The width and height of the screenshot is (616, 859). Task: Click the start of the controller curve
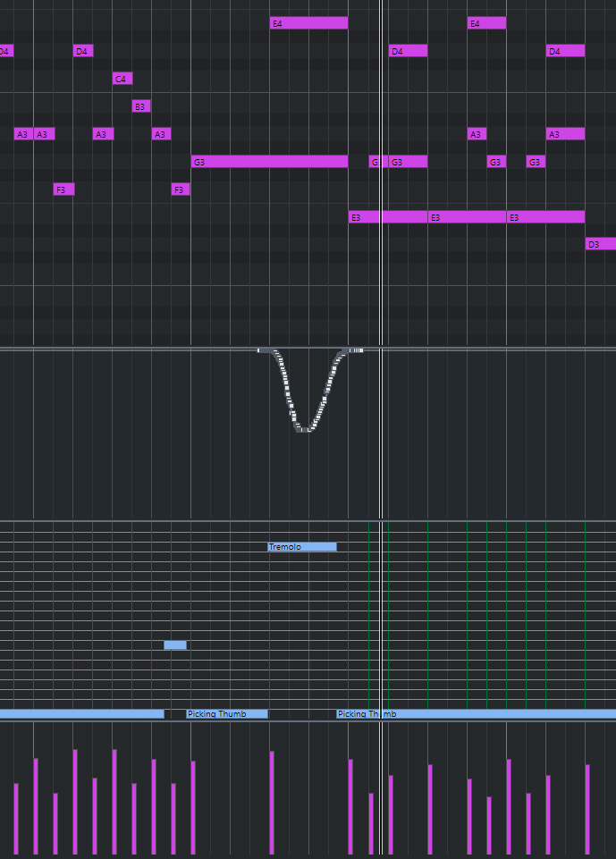(x=259, y=350)
